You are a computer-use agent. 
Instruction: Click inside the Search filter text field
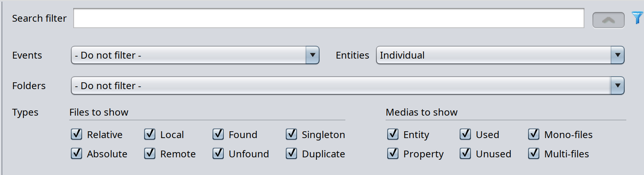click(328, 18)
